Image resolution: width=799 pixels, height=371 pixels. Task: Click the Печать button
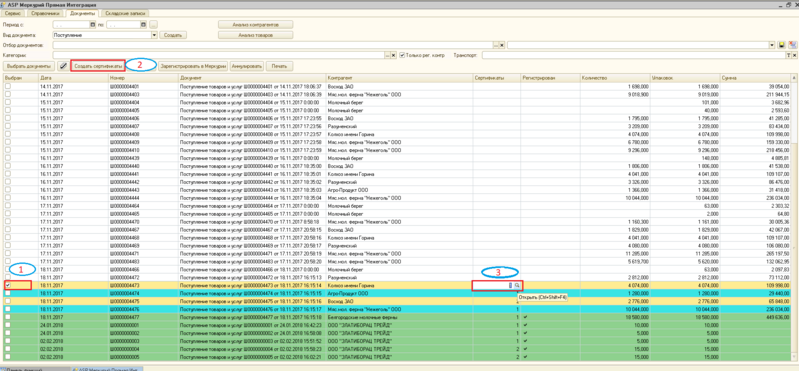pyautogui.click(x=279, y=66)
